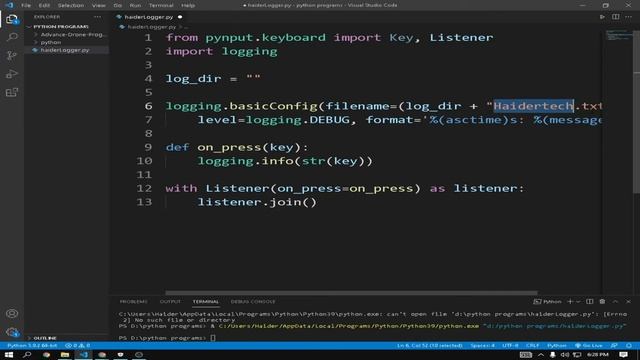Open the File menu
Image resolution: width=640 pixels, height=360 pixels.
[x=26, y=5]
